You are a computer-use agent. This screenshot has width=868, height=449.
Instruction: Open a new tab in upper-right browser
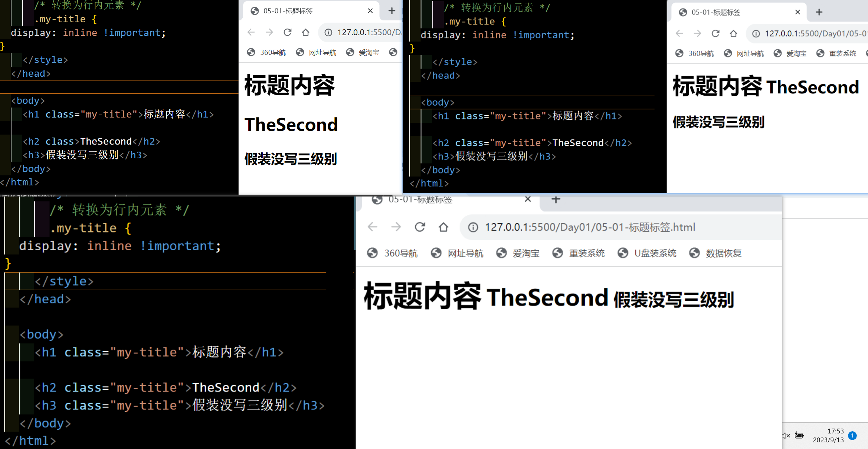[819, 12]
